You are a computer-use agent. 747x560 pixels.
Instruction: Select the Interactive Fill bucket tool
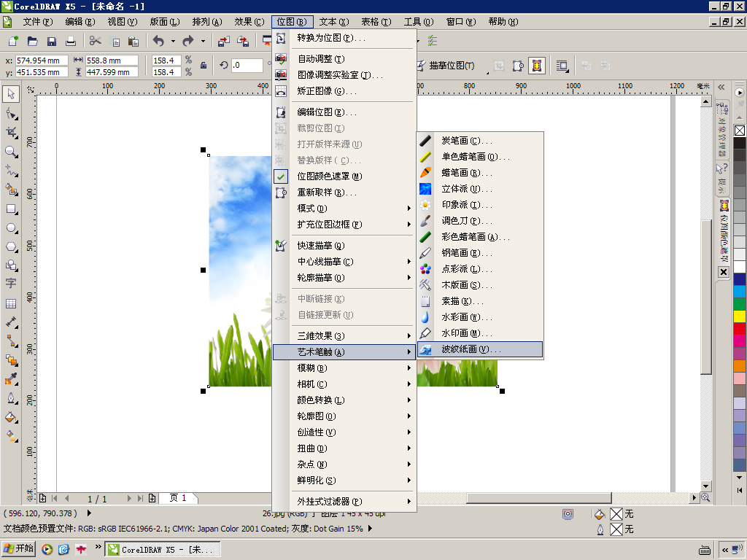pyautogui.click(x=11, y=436)
